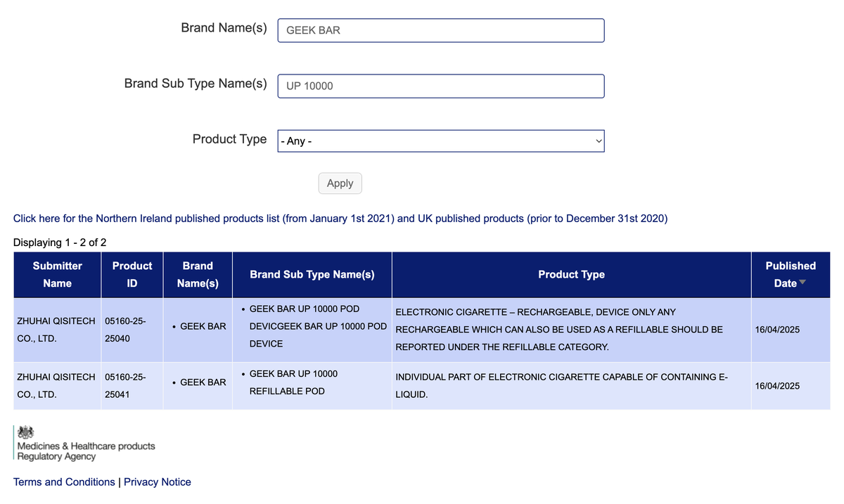Sort by Brand Name(s) column header
The image size is (844, 504).
(198, 274)
